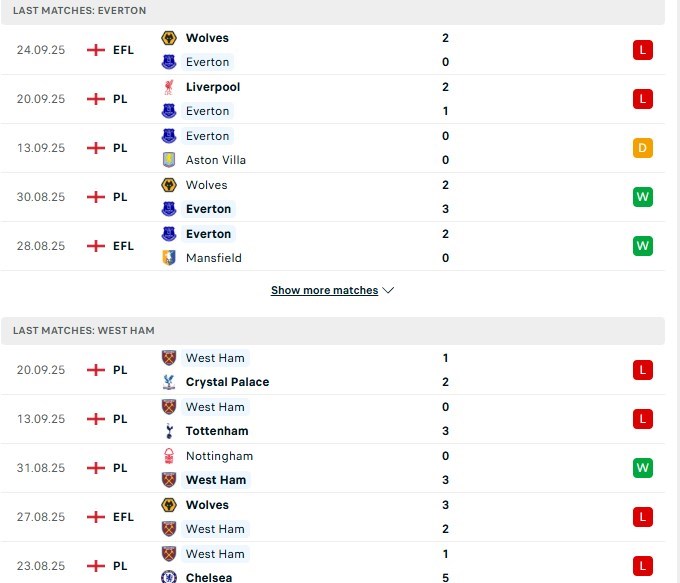Open the Show more matches link
This screenshot has height=583, width=680.
(324, 291)
